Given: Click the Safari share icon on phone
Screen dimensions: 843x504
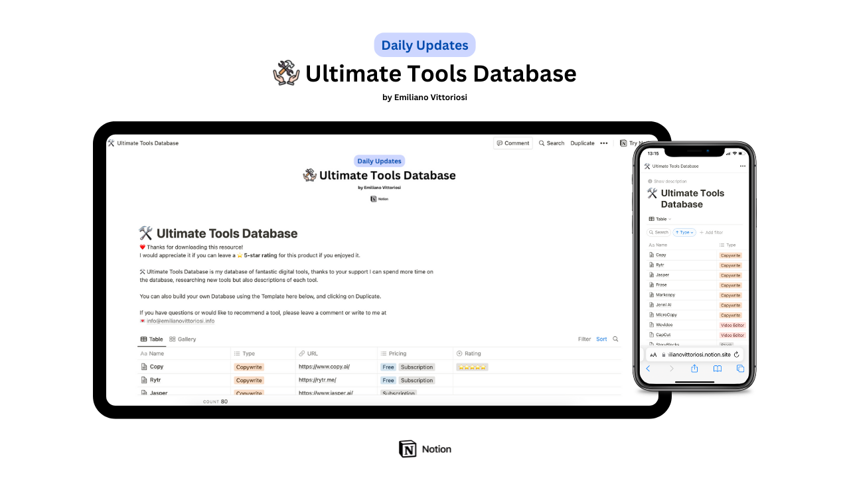Looking at the screenshot, I should point(694,368).
